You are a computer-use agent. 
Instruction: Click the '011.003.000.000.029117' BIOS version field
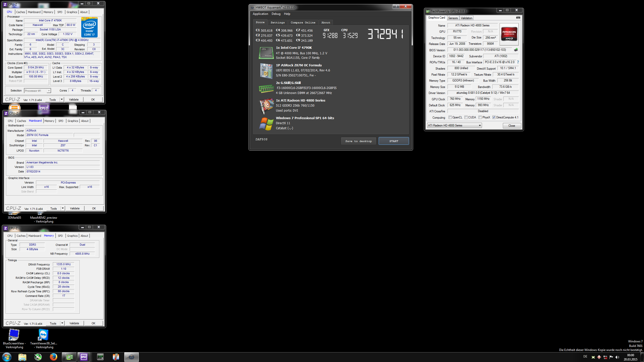coord(479,50)
